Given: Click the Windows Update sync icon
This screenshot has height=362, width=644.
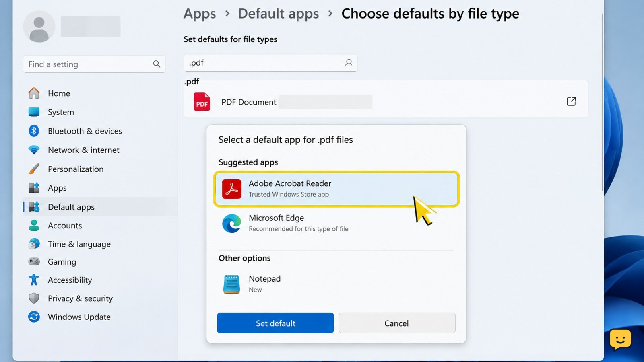Looking at the screenshot, I should click(34, 317).
